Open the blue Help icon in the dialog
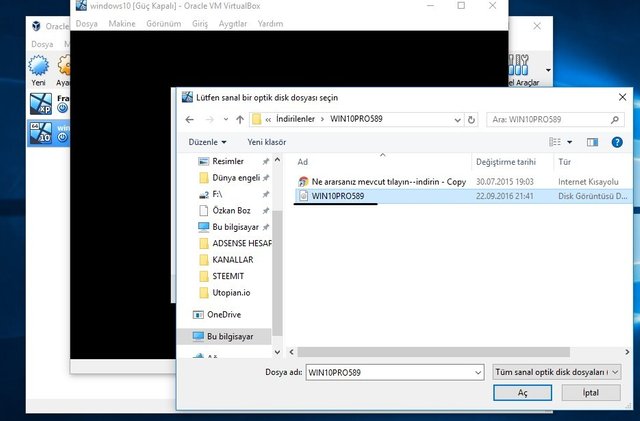Screen dimensions: 640x421 pos(617,142)
